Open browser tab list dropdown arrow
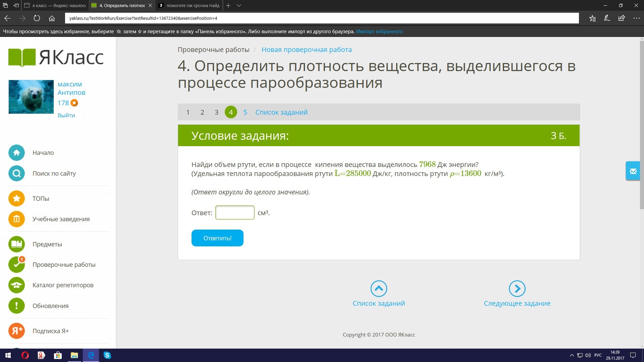The height and width of the screenshot is (362, 644). point(239,5)
